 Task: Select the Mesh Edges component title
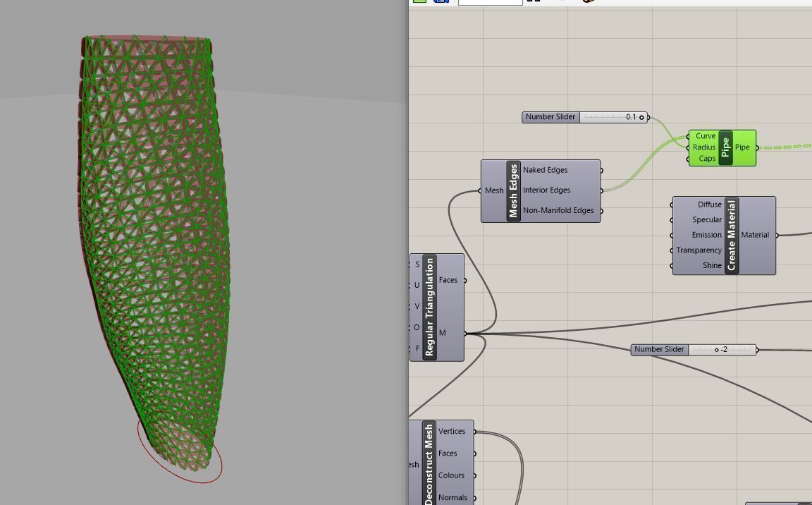click(x=513, y=190)
